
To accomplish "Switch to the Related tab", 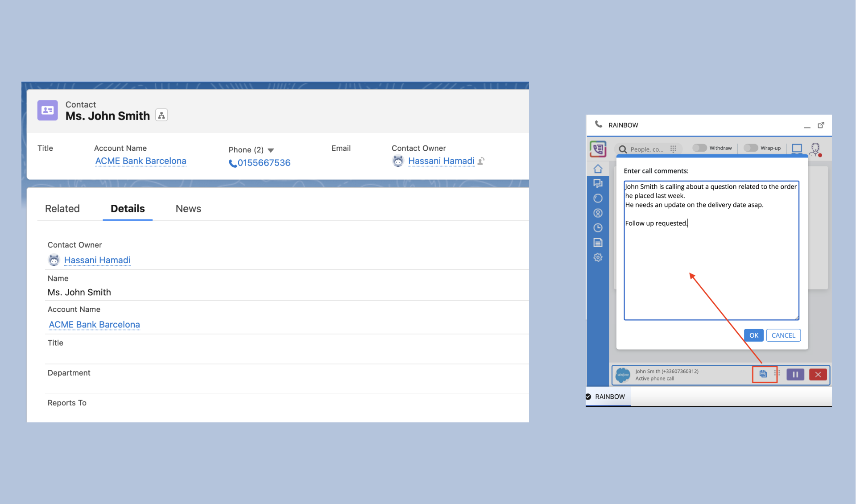I will (x=62, y=209).
